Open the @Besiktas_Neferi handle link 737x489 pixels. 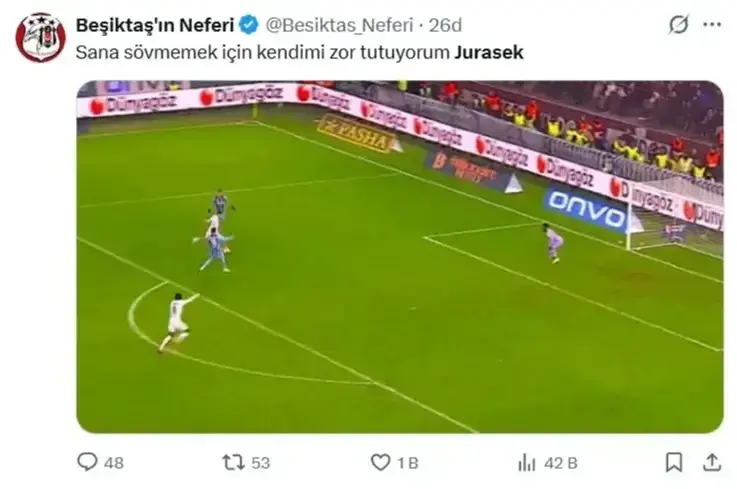pos(339,25)
